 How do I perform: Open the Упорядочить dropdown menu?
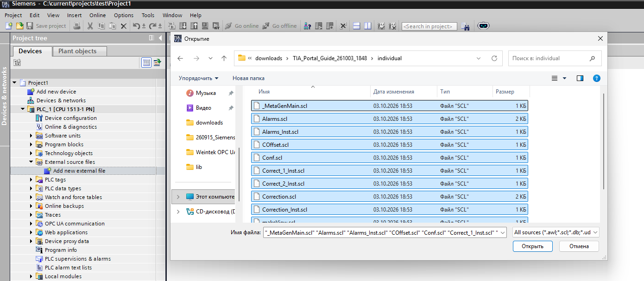tap(198, 78)
